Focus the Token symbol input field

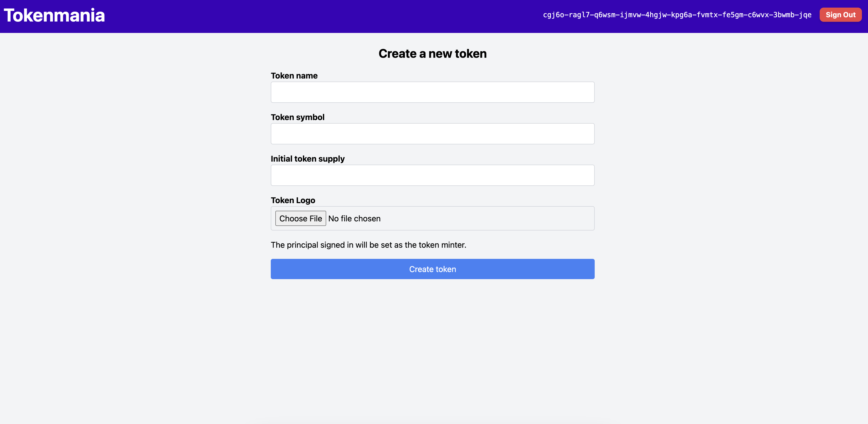click(432, 133)
